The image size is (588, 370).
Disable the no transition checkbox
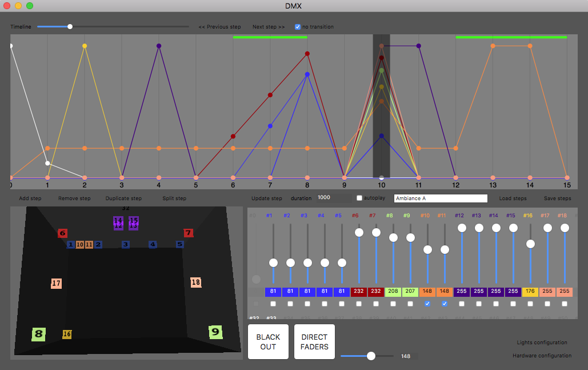tap(298, 27)
